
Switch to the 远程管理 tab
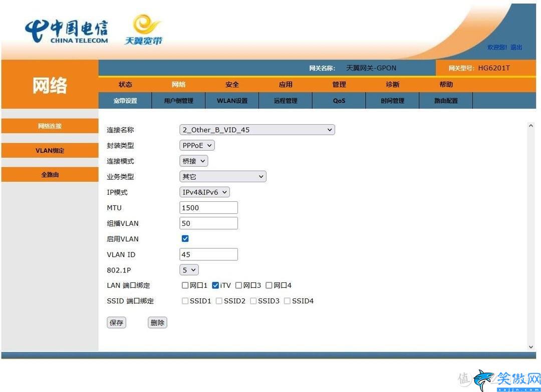(x=286, y=101)
